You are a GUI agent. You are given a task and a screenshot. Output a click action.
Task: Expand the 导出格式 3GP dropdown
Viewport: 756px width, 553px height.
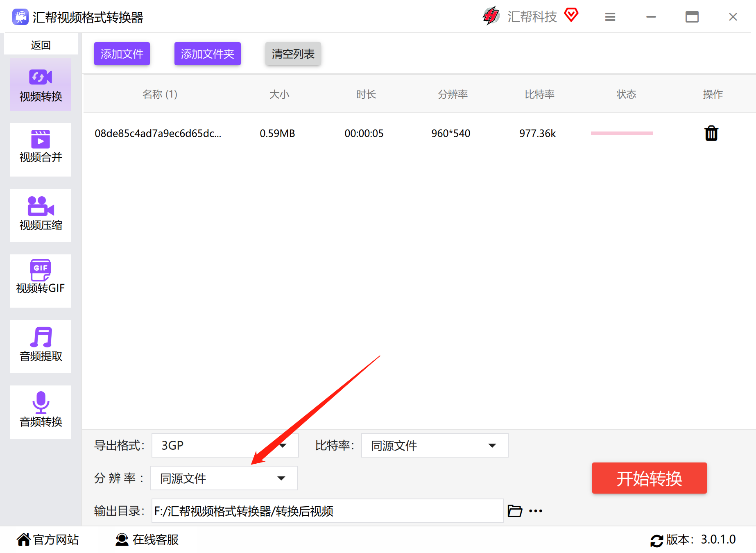pyautogui.click(x=225, y=445)
